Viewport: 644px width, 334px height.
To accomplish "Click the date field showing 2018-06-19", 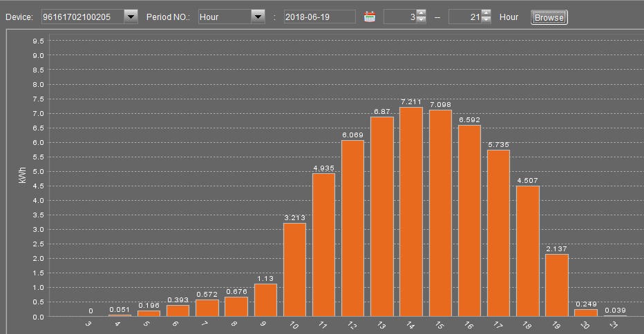I will [319, 17].
